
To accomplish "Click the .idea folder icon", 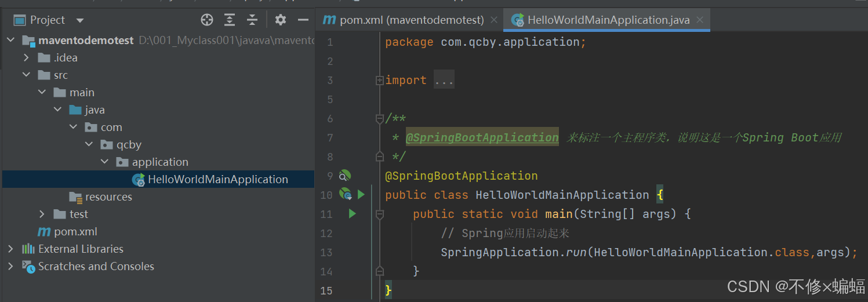I will click(x=44, y=58).
